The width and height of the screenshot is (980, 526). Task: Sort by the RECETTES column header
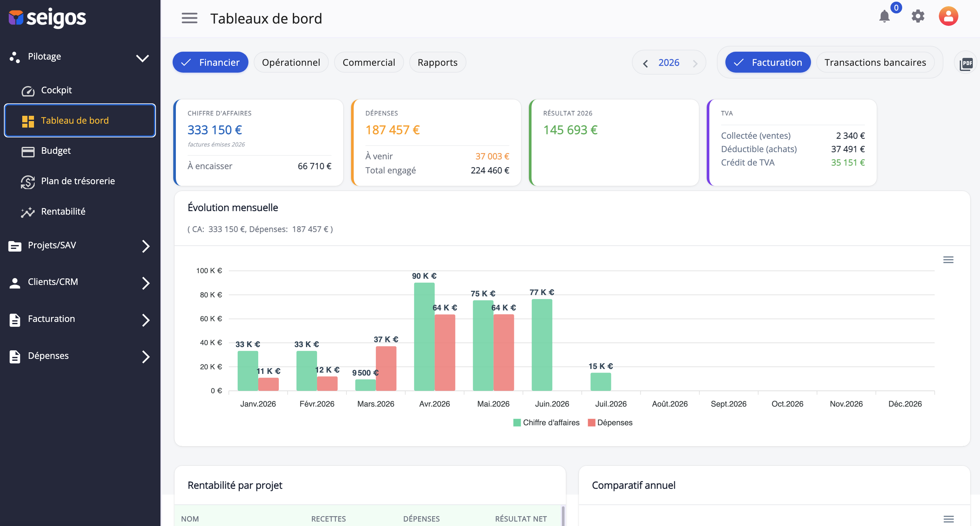pyautogui.click(x=328, y=519)
